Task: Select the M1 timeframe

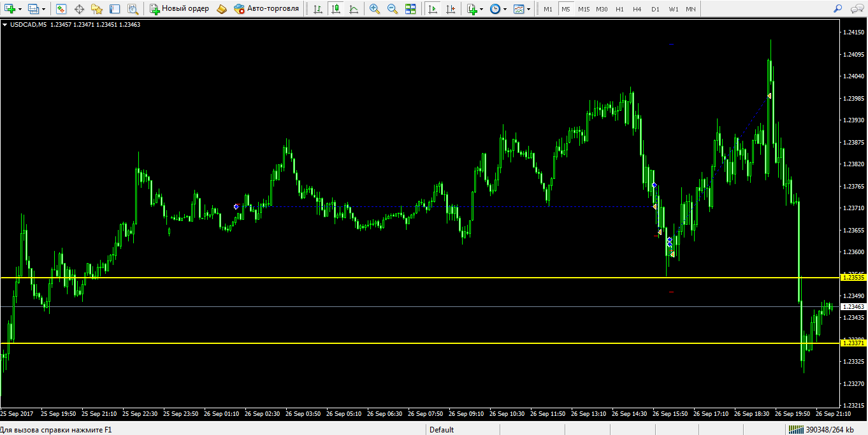Action: point(547,9)
